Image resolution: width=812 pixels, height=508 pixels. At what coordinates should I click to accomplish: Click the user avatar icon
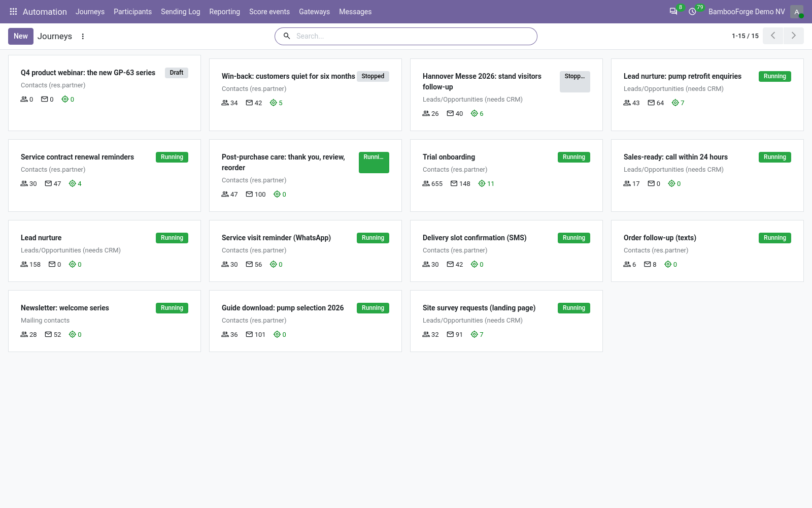point(797,12)
